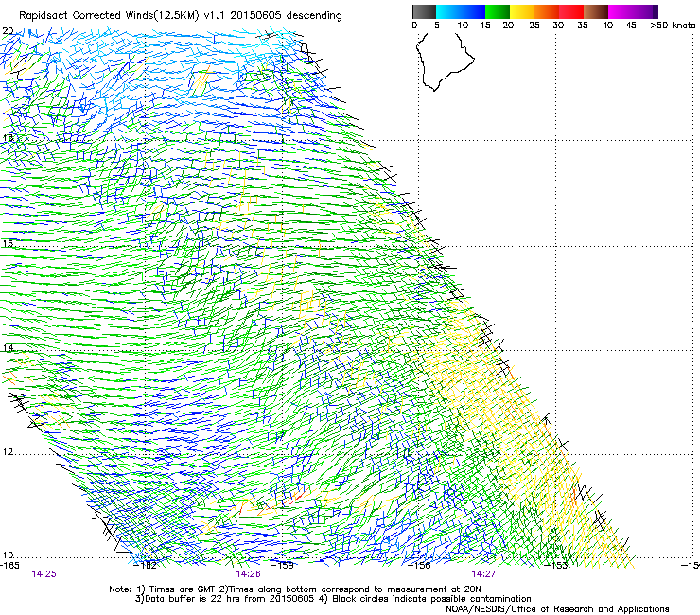Screen dimensions: 700x615
Task: Click the latitude label 20
Action: (x=8, y=31)
